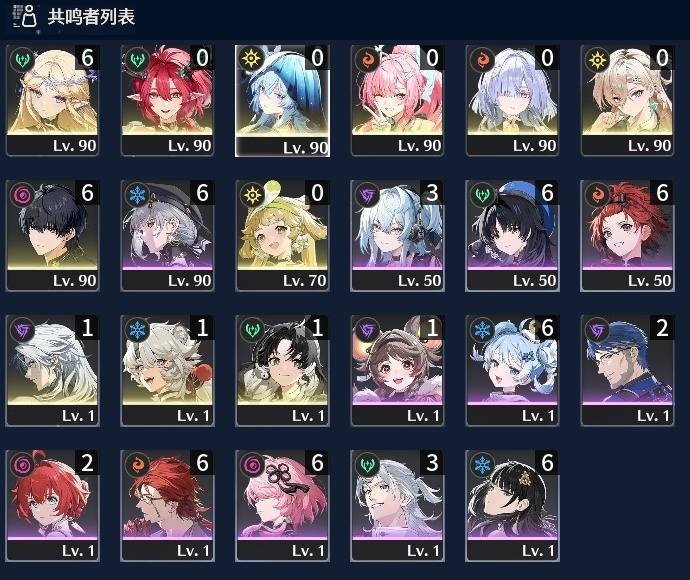Click the resonator list header icon

(24, 16)
